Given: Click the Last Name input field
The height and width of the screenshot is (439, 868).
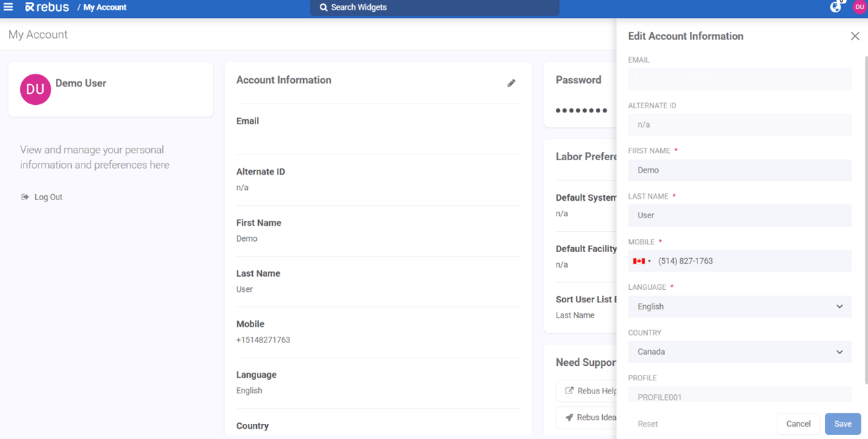Looking at the screenshot, I should point(739,215).
